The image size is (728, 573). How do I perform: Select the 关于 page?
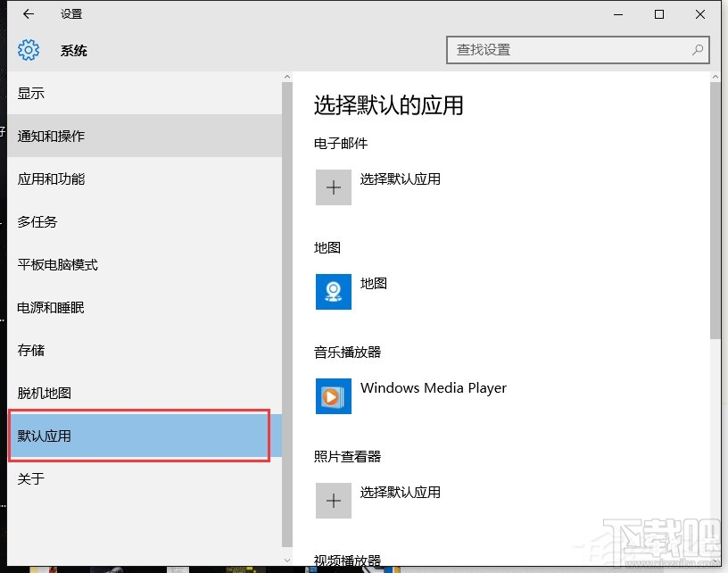click(29, 479)
